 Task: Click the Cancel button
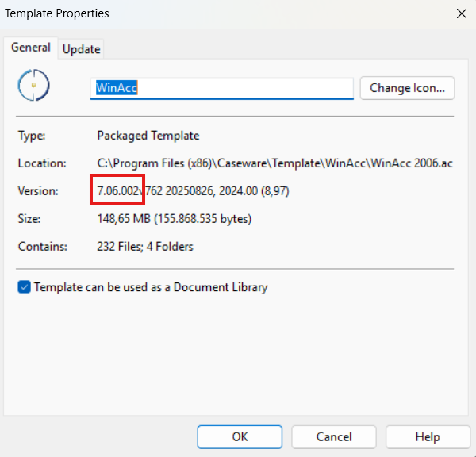click(334, 436)
